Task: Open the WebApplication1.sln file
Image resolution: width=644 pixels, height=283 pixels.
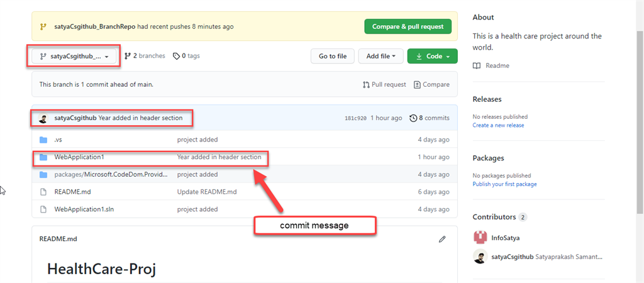Action: click(x=84, y=209)
